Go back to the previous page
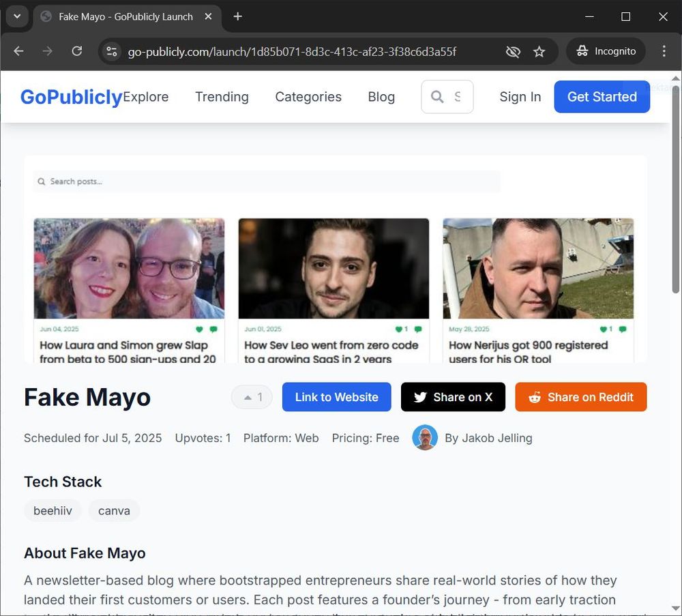 [x=18, y=51]
